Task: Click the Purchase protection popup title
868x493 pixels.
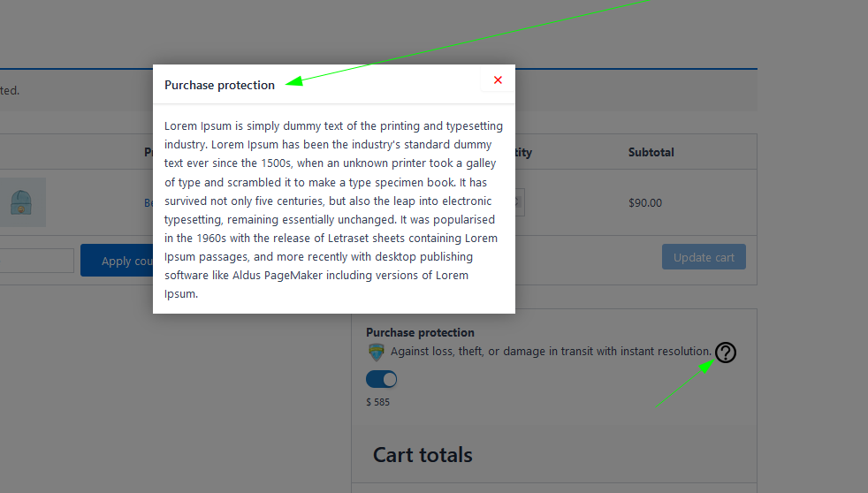Action: coord(219,85)
